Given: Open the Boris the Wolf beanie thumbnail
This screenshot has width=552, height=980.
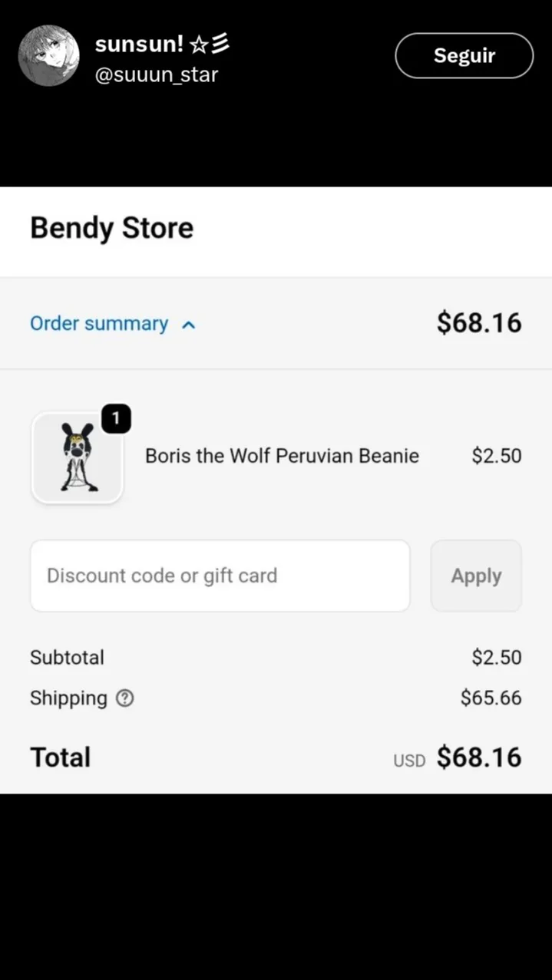Looking at the screenshot, I should (77, 459).
